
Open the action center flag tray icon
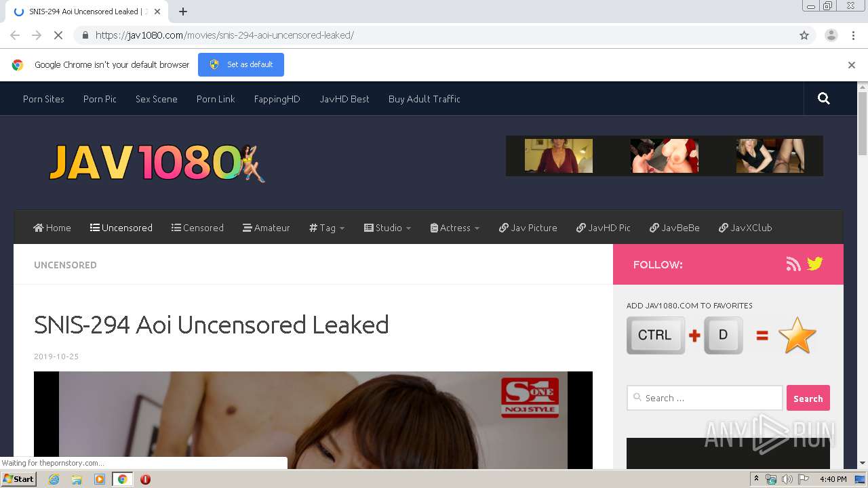pos(803,479)
